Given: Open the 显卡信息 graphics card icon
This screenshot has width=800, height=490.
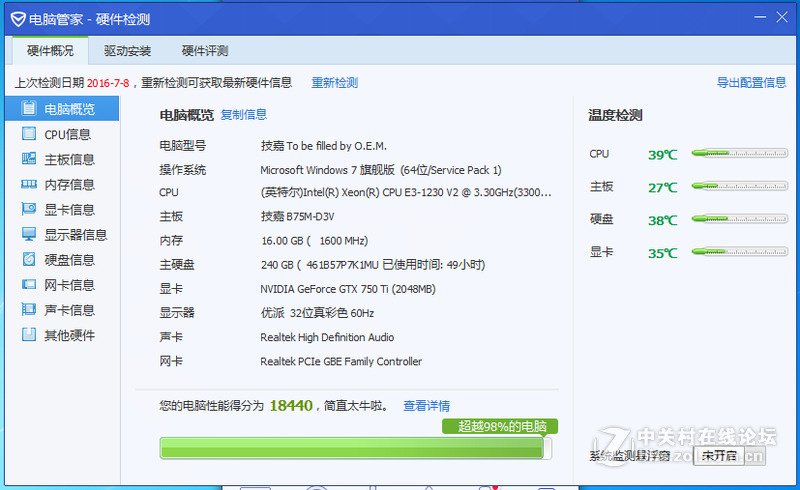Looking at the screenshot, I should coord(29,209).
